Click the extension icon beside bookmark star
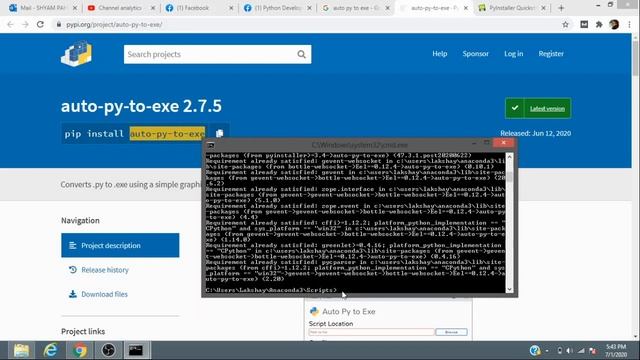The height and width of the screenshot is (360, 640). tap(584, 24)
